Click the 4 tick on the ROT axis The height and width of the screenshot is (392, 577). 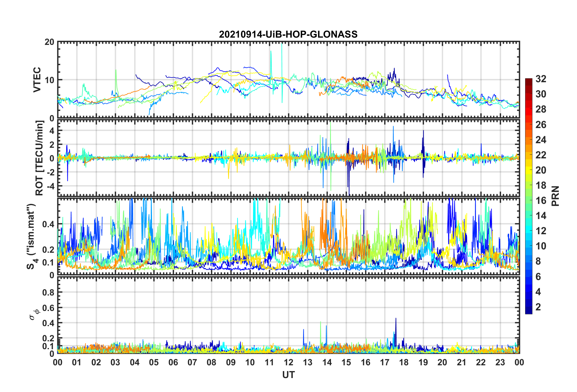click(x=52, y=130)
